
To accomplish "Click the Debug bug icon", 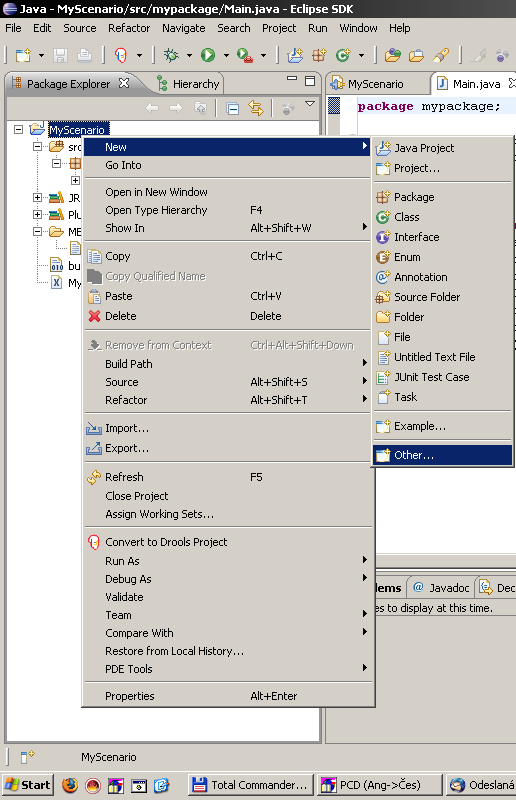I will 171,55.
